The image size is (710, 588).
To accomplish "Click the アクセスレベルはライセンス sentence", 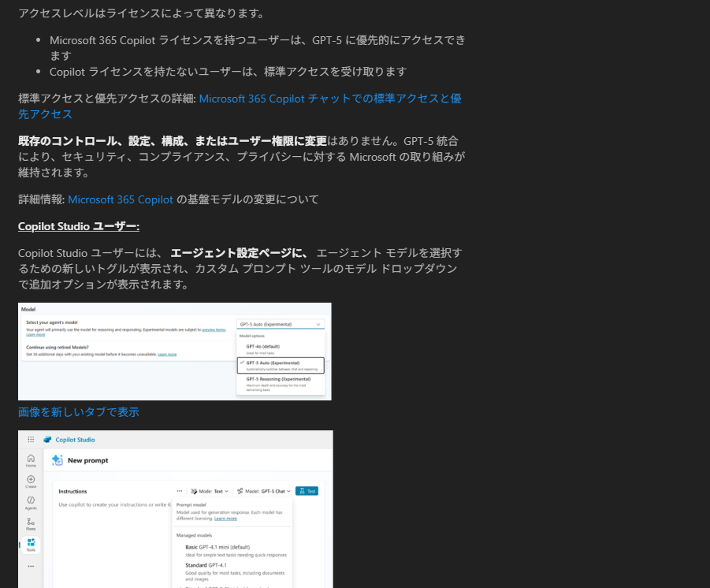I will 141,13.
